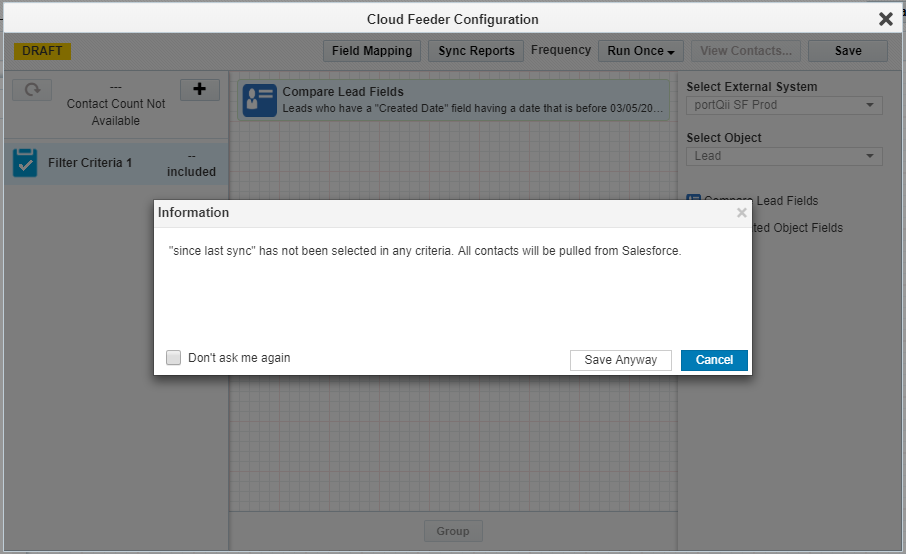The height and width of the screenshot is (554, 906).
Task: Open the Select Object dropdown showing Lead
Action: pyautogui.click(x=784, y=156)
